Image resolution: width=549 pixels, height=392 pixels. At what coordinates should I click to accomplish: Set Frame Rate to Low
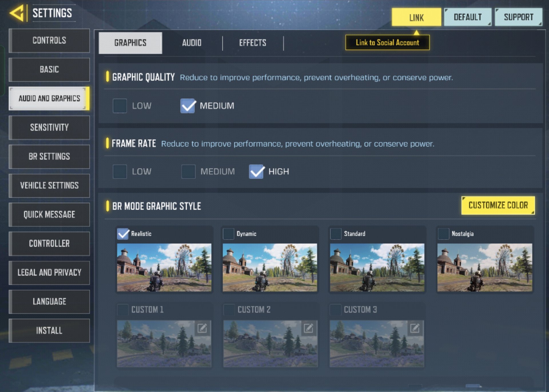click(120, 172)
